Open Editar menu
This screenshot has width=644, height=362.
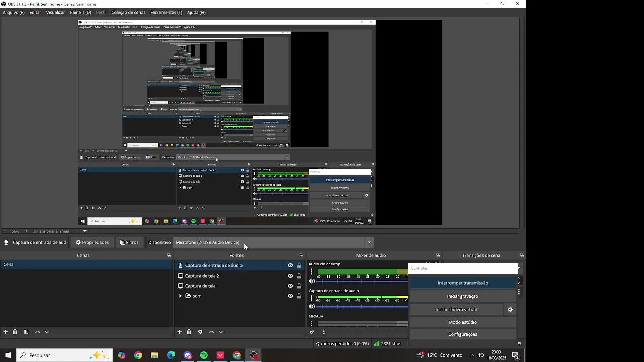[35, 12]
